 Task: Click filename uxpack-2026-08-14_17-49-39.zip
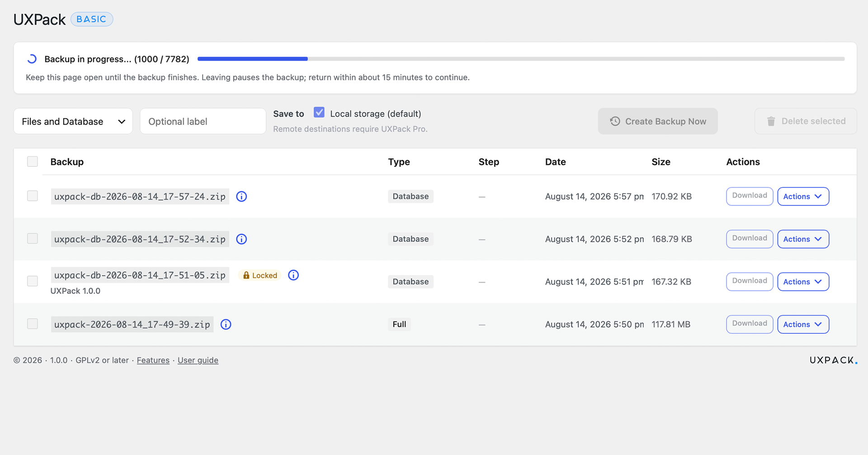coord(132,324)
